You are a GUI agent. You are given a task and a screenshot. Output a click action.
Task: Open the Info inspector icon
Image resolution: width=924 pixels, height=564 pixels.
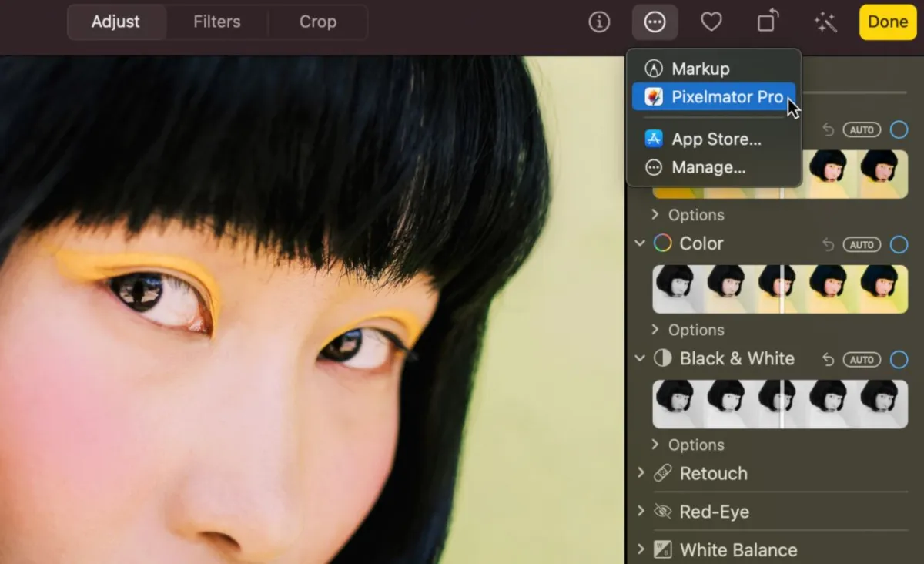point(599,22)
